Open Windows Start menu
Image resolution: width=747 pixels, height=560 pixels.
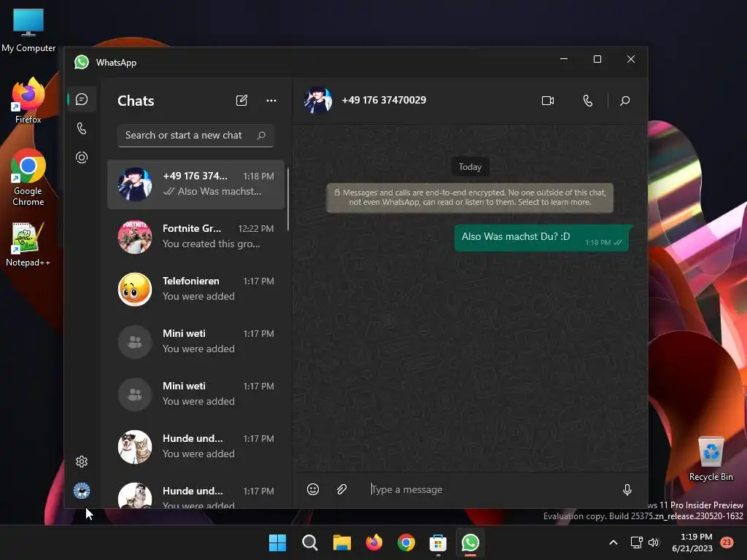277,542
